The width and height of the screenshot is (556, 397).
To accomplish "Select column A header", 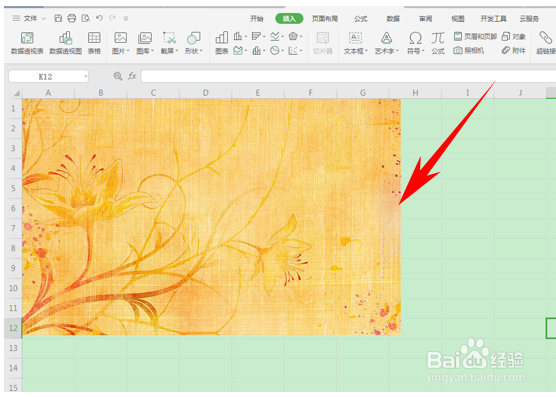I will 48,93.
